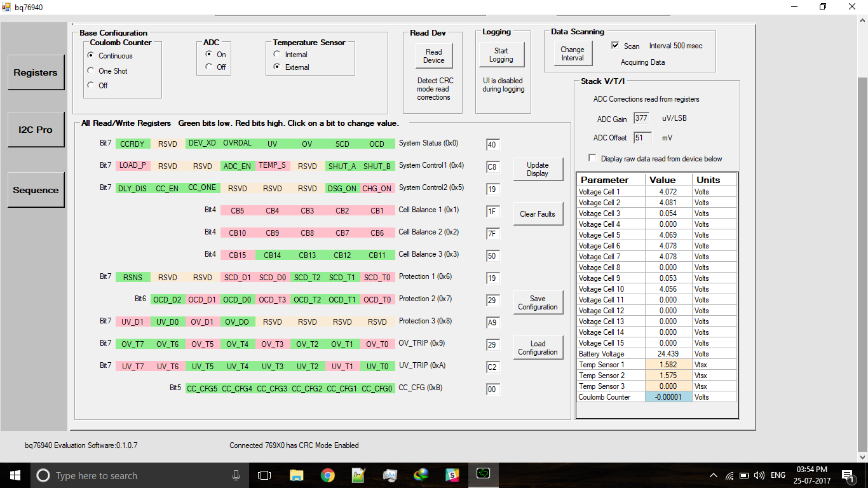This screenshot has height=488, width=868.
Task: Toggle the TEMP_S bit
Action: (273, 165)
